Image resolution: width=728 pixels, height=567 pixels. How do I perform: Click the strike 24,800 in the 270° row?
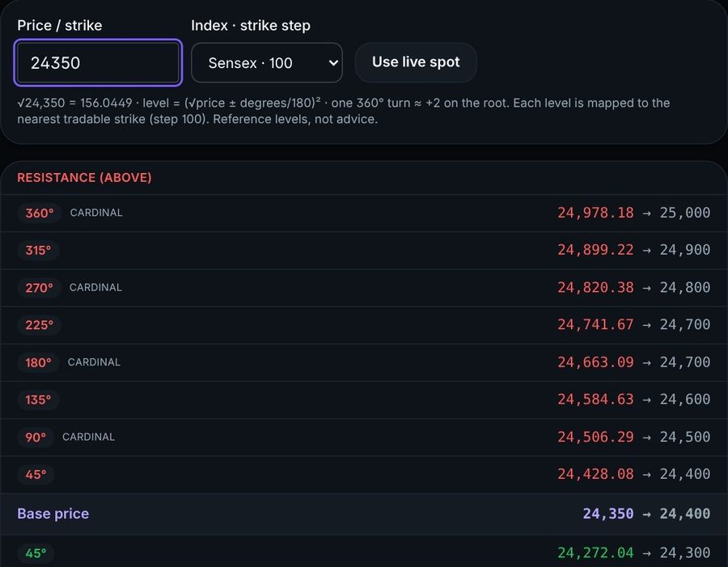685,287
